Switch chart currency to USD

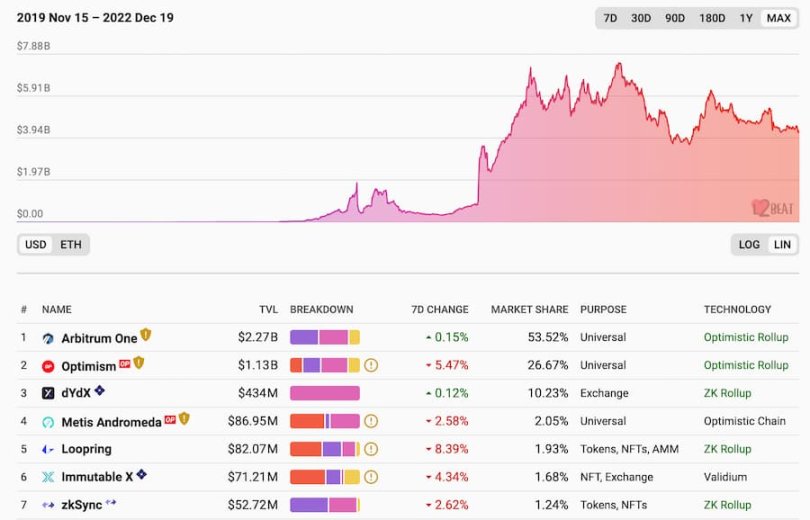coord(36,245)
